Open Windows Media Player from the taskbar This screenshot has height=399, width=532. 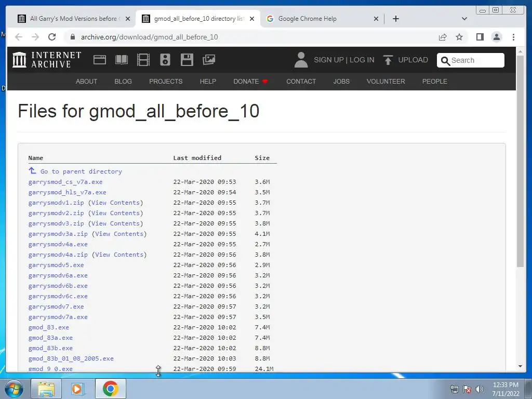(78, 389)
